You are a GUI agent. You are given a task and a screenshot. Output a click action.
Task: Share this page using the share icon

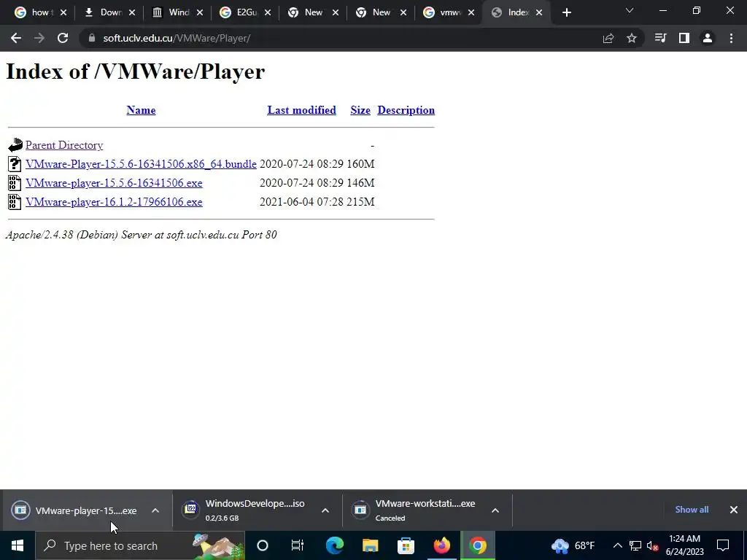pos(608,38)
